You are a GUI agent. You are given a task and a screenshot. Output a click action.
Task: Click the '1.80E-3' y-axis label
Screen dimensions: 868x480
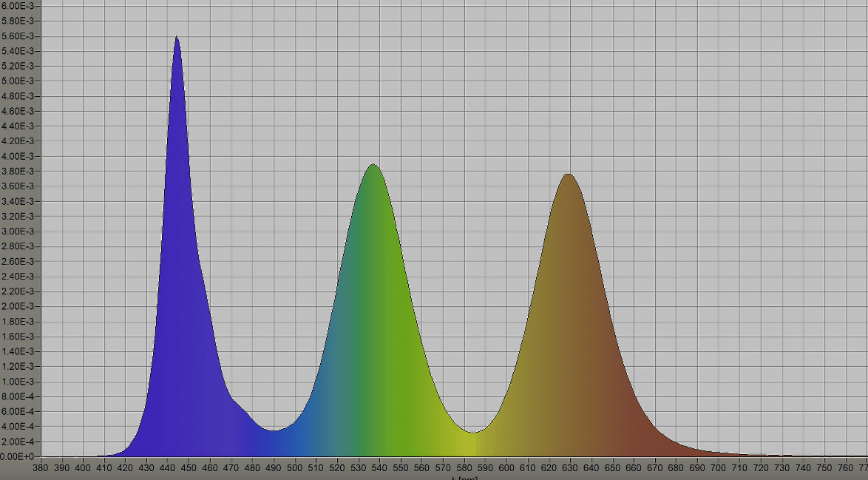pos(17,322)
